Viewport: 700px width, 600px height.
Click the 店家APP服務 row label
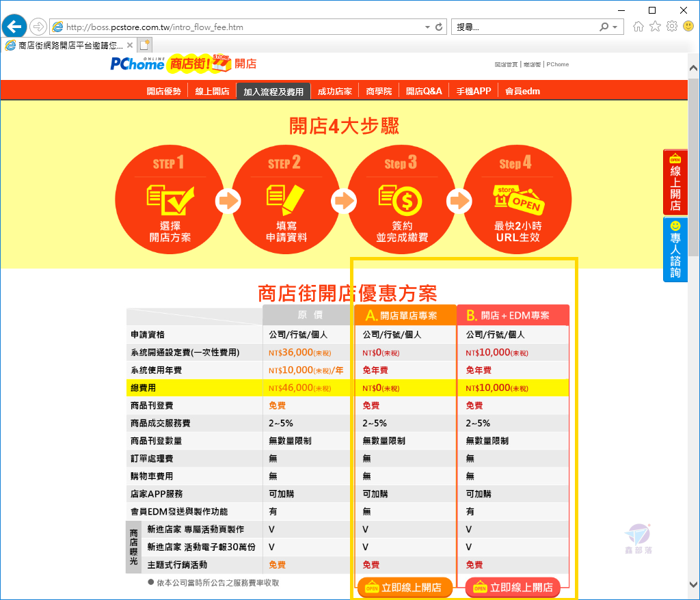pos(157,494)
